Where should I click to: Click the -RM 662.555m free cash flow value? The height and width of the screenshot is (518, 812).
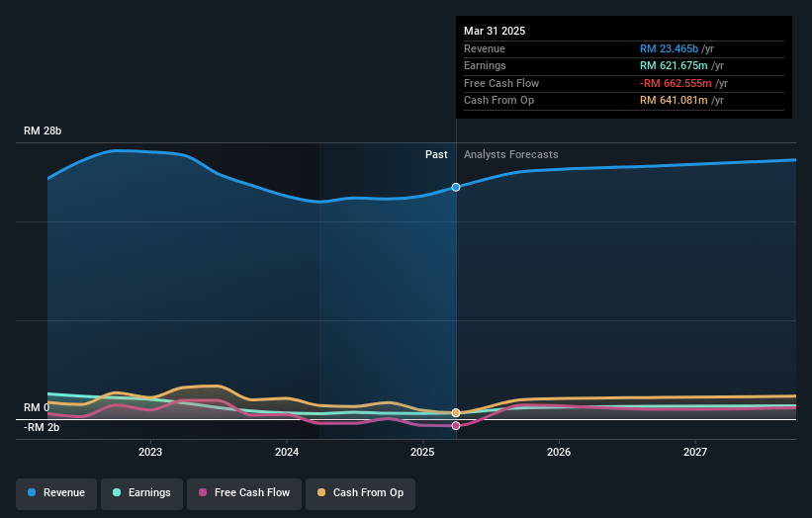(676, 83)
